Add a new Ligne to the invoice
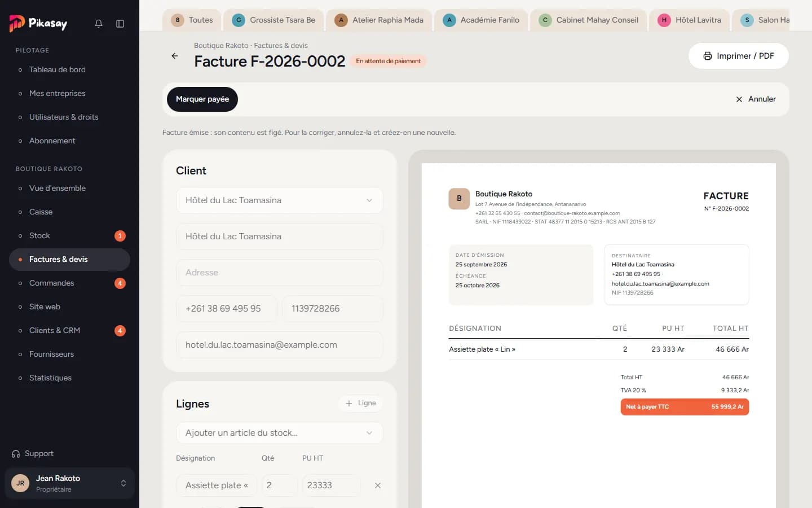Viewport: 812px width, 508px height. 361,403
